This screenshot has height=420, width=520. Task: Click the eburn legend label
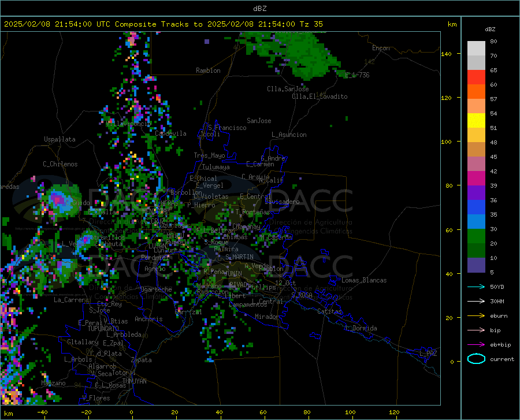(499, 316)
